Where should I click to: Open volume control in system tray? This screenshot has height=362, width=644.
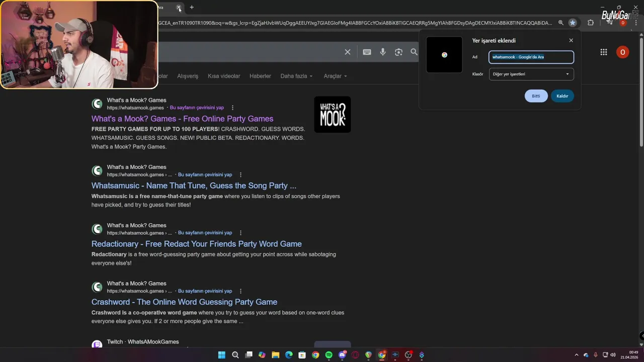click(613, 355)
